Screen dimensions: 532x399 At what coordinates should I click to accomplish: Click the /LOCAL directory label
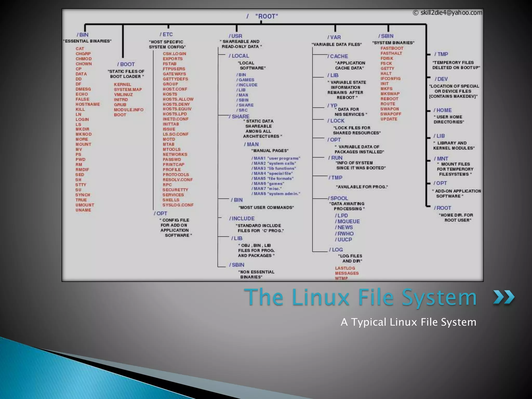point(239,56)
